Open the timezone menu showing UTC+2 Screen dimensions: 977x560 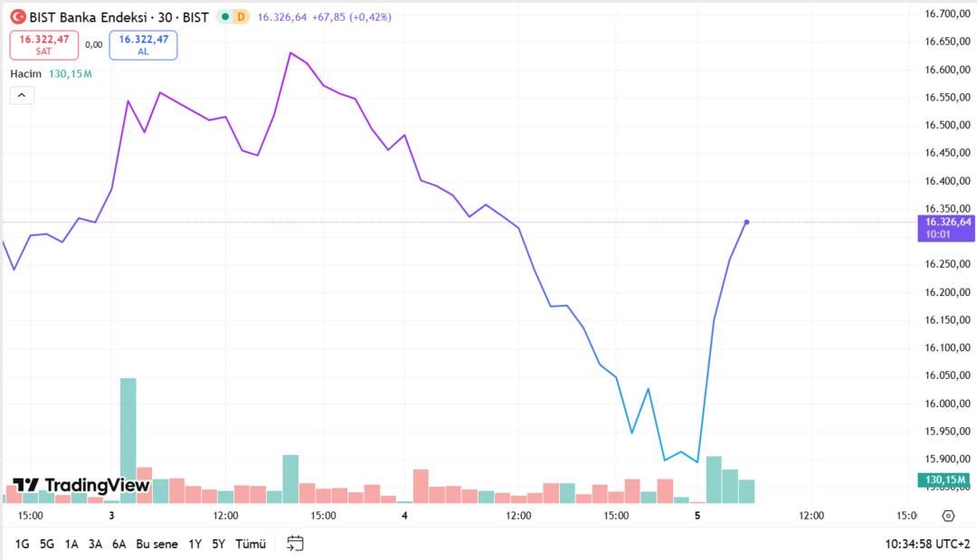(928, 544)
